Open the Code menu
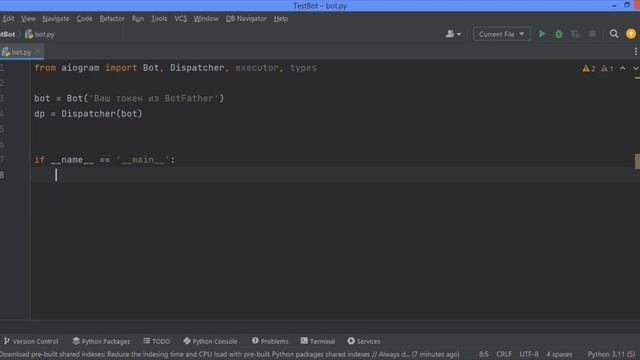This screenshot has width=640, height=360. pos(84,19)
